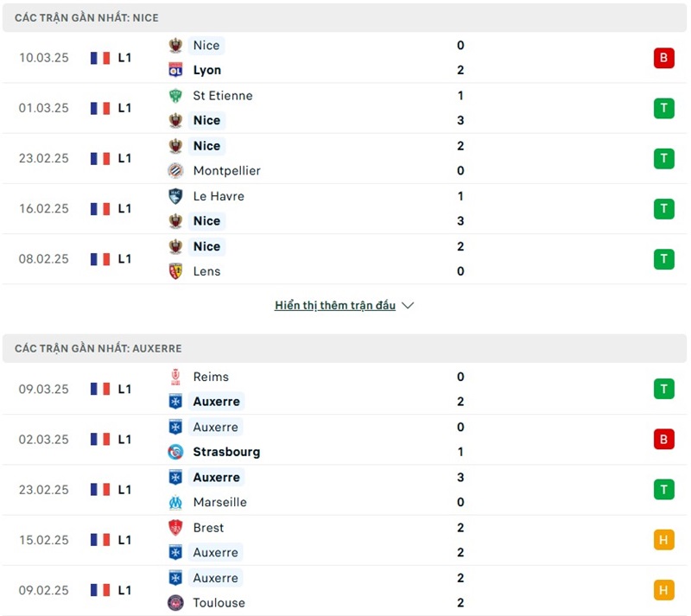Open the 23.02.25 Auxerre vs Marseille match row
The width and height of the screenshot is (691, 616).
[345, 490]
